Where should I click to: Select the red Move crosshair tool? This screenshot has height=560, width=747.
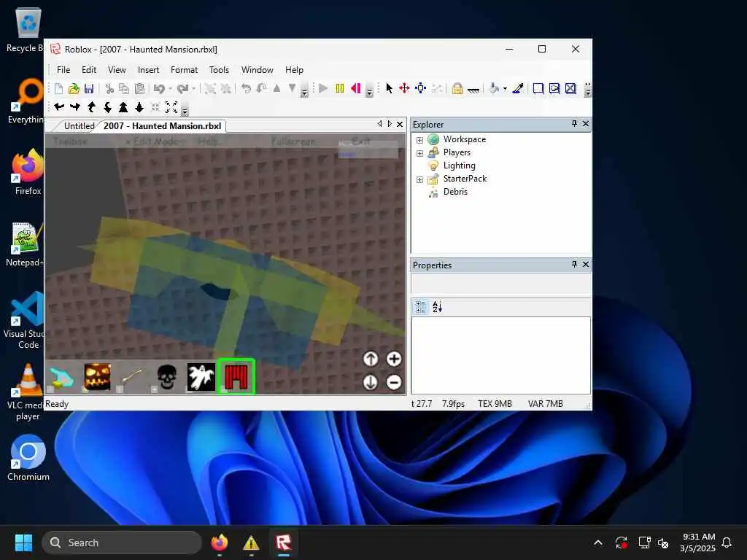pyautogui.click(x=404, y=88)
